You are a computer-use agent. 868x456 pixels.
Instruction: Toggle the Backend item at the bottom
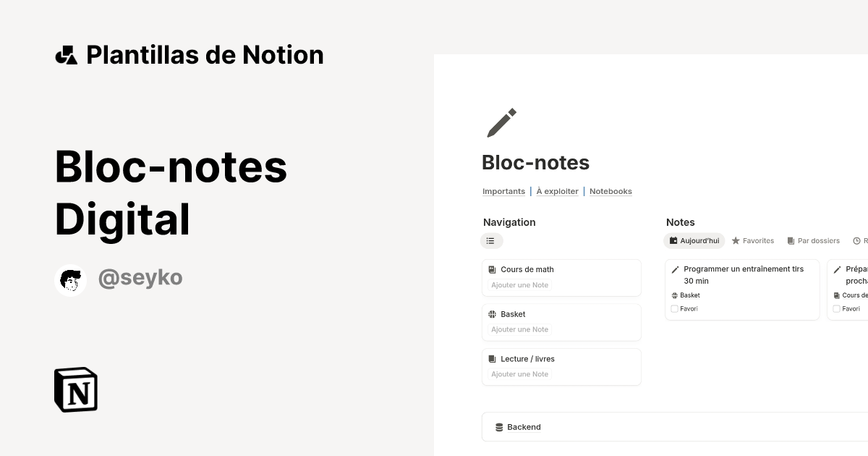[x=519, y=426]
